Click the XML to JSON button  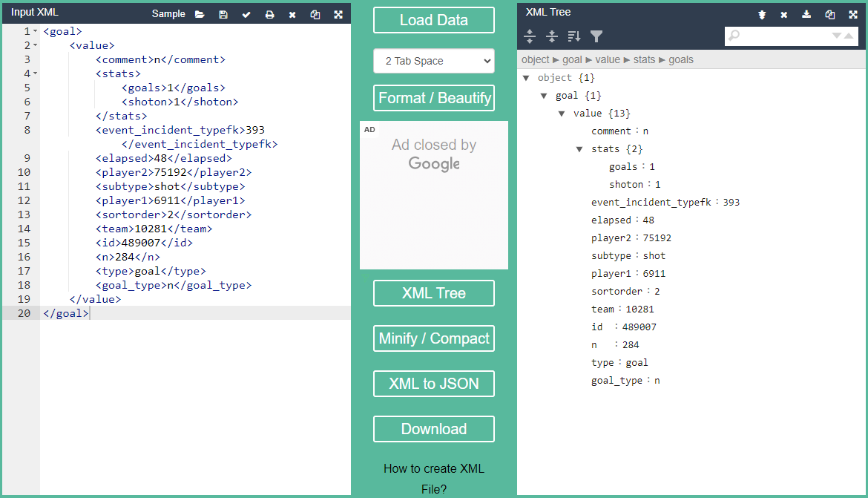point(433,384)
